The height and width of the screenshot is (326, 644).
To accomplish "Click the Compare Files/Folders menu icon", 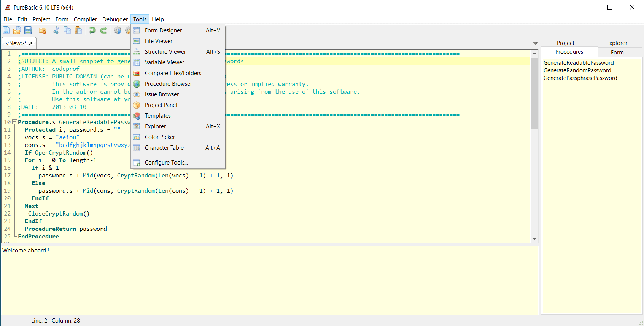I will point(137,73).
